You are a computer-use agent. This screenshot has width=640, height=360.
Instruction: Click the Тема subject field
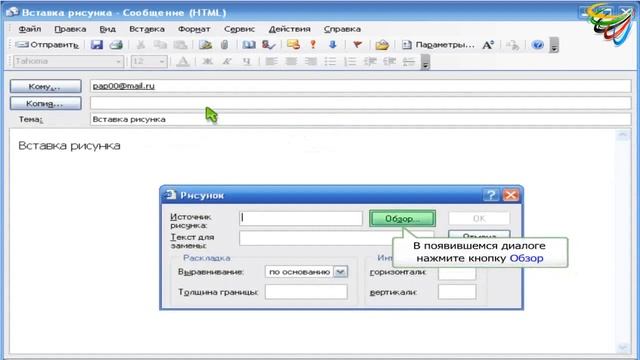(361, 119)
